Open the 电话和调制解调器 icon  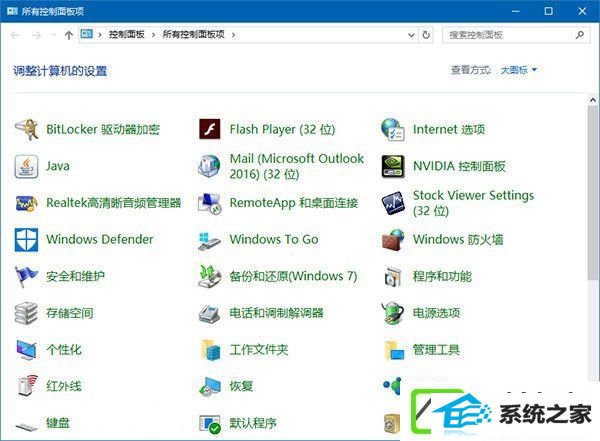210,313
